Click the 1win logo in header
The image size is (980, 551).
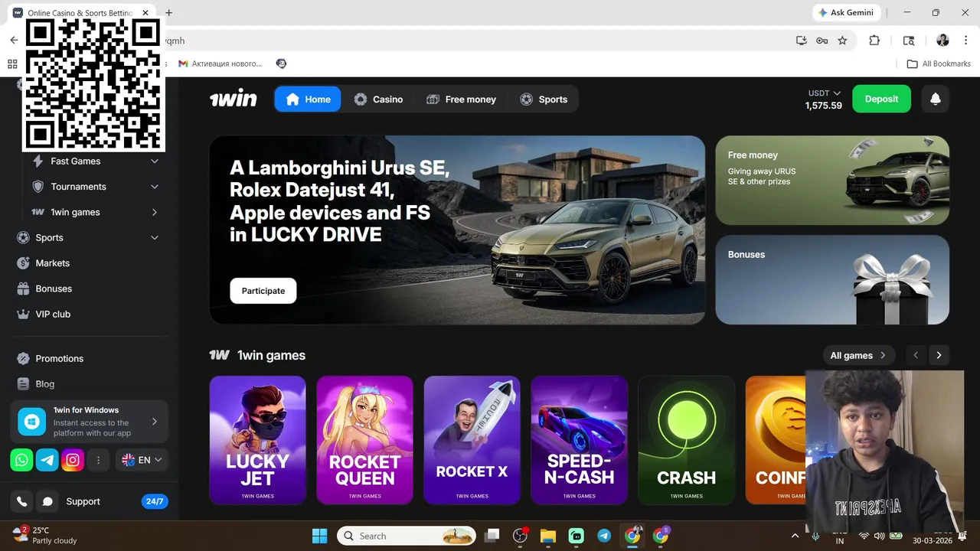click(x=234, y=99)
